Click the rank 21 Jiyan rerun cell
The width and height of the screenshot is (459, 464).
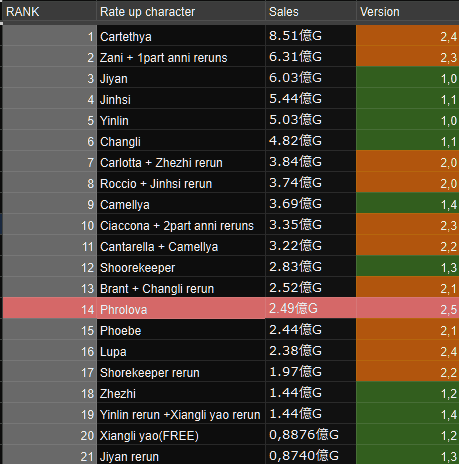pos(181,455)
